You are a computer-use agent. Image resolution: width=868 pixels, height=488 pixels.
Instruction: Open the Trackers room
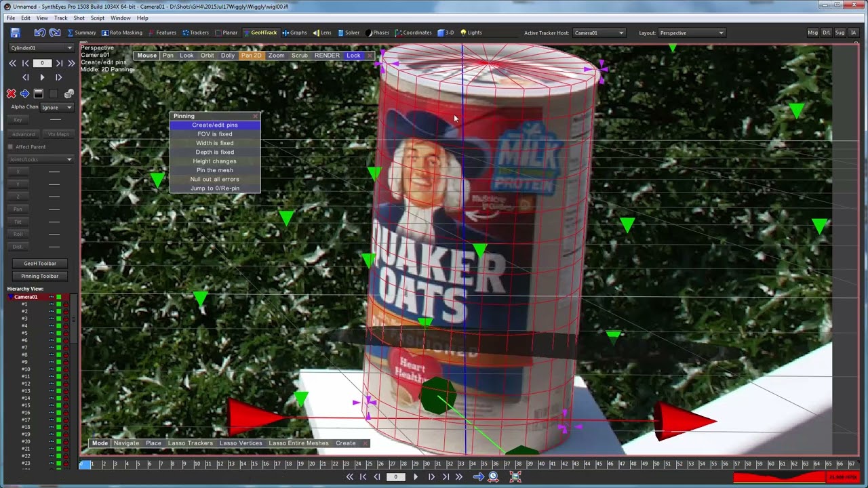pos(195,33)
